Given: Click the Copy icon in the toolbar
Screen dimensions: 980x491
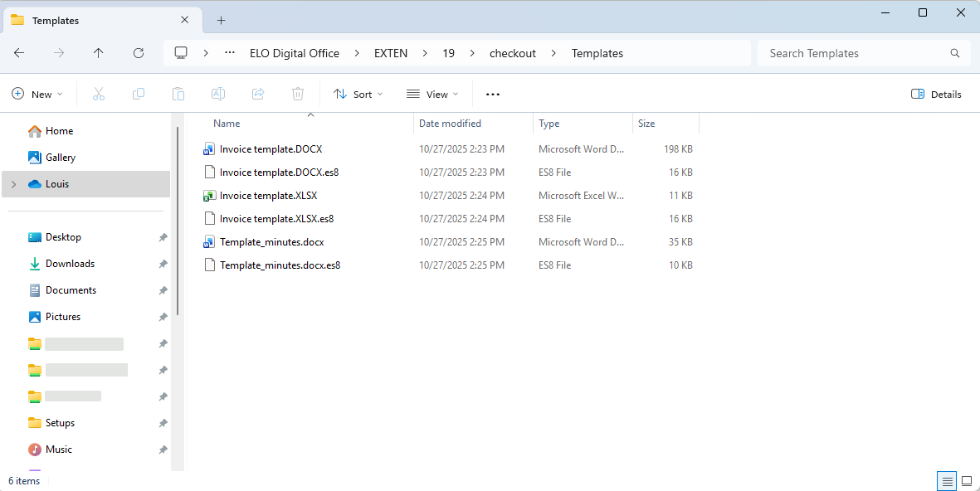Looking at the screenshot, I should [138, 94].
